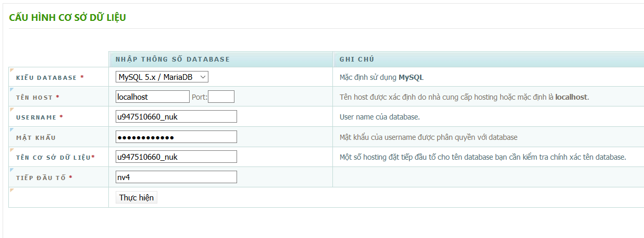Click the 'Mật khẩu' row label
The image size is (644, 238).
point(36,137)
